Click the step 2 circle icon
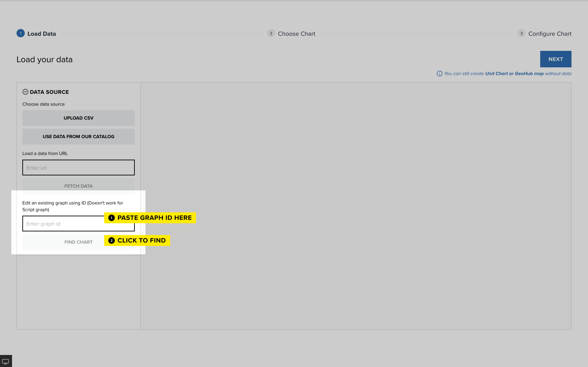This screenshot has height=367, width=588. coord(271,33)
